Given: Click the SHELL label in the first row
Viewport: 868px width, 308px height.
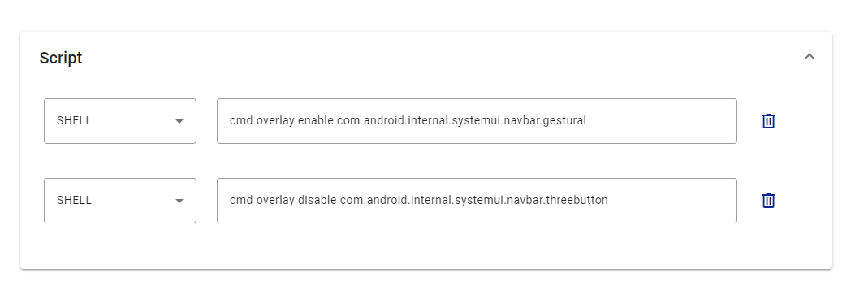Looking at the screenshot, I should 74,121.
